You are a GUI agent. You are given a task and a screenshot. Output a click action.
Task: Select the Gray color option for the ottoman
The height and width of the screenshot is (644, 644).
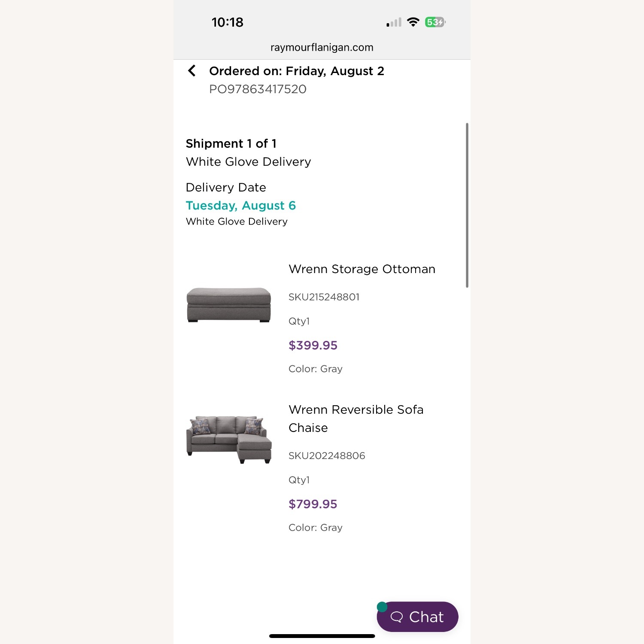[316, 368]
